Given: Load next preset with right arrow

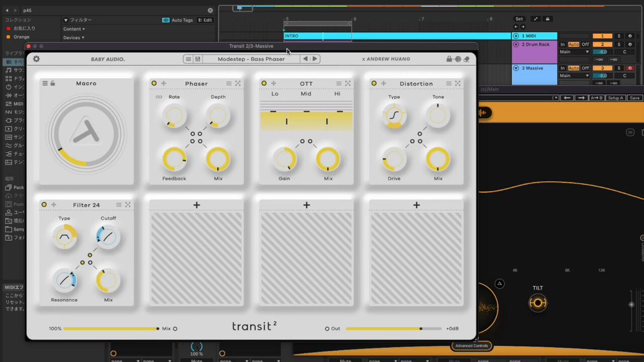Looking at the screenshot, I should point(315,59).
